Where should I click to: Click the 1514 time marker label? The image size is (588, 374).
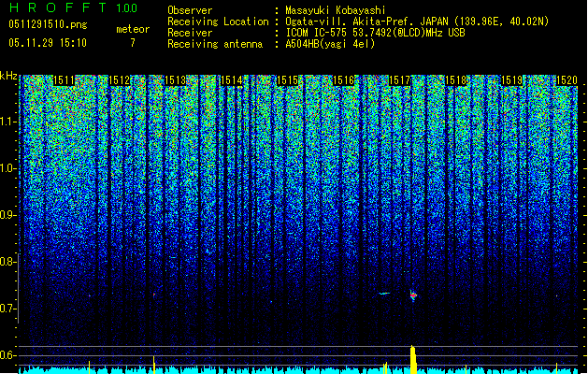coord(232,80)
